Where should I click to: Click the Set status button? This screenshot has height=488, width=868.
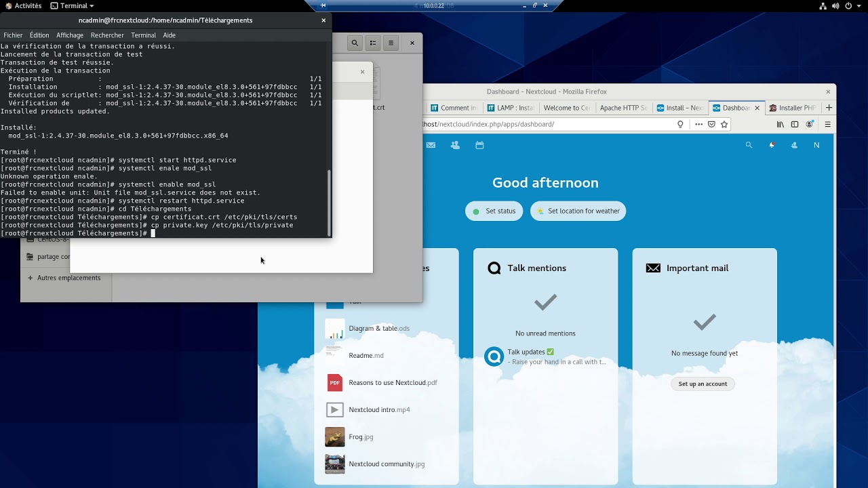pyautogui.click(x=494, y=211)
